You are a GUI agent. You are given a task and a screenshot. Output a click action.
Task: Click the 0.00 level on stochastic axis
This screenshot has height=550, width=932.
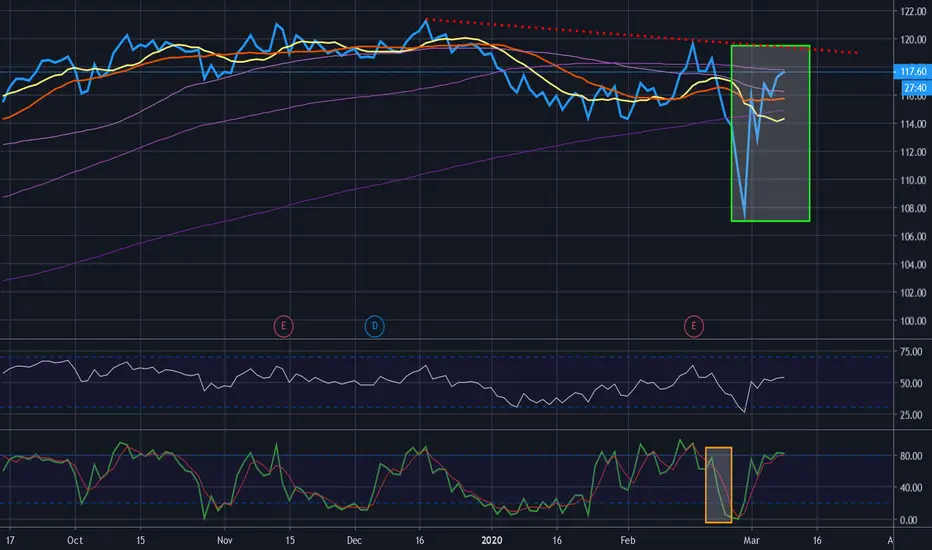911,520
